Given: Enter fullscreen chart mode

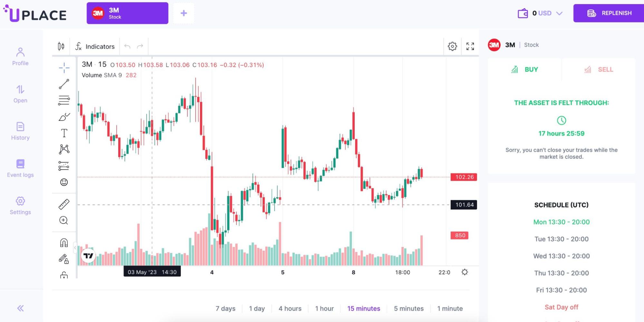Looking at the screenshot, I should point(470,46).
